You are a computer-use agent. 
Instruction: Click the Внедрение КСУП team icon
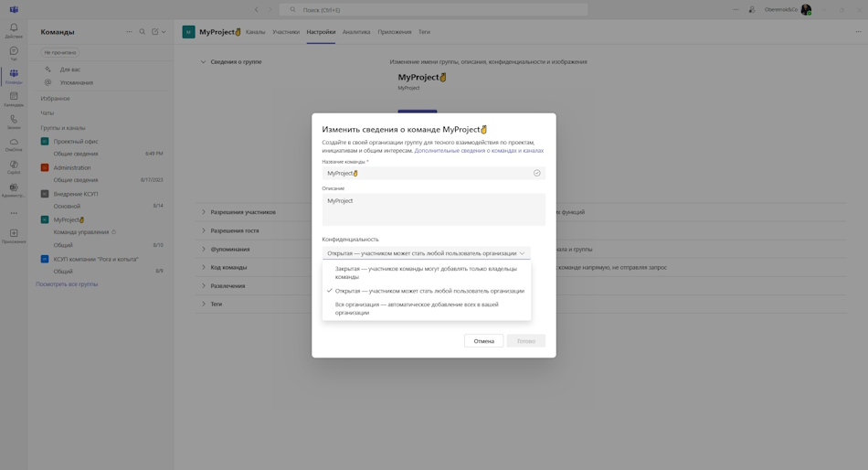45,194
